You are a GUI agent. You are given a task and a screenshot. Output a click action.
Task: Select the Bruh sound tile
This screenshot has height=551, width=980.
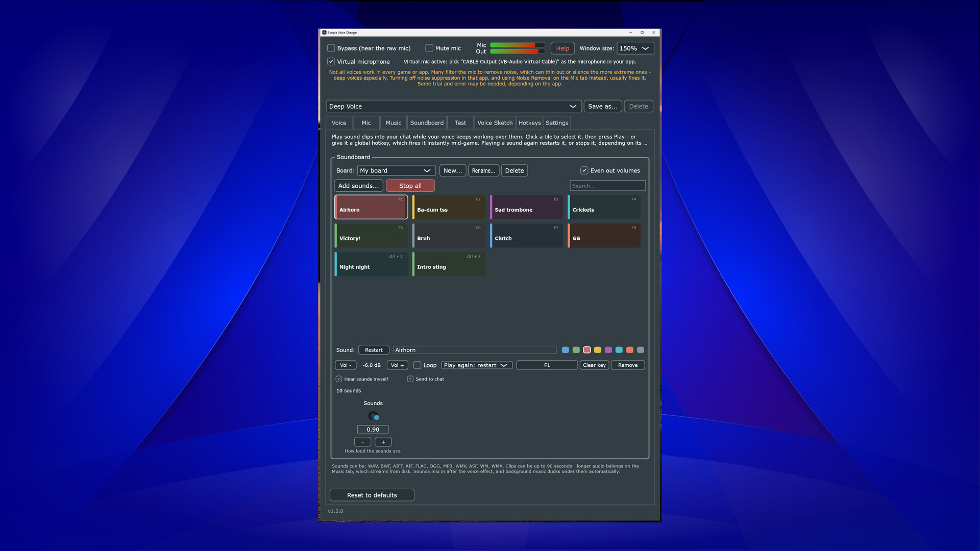point(449,236)
